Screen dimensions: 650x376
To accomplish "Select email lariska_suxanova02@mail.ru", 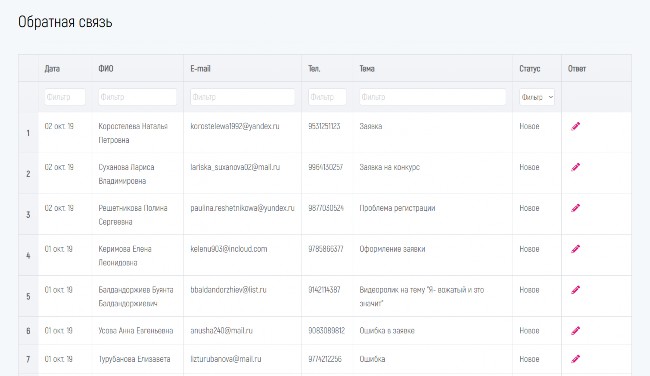I will [235, 167].
